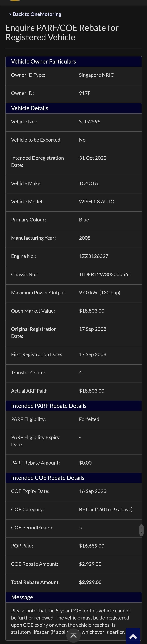Click the Vehicle Details section header

(x=30, y=108)
